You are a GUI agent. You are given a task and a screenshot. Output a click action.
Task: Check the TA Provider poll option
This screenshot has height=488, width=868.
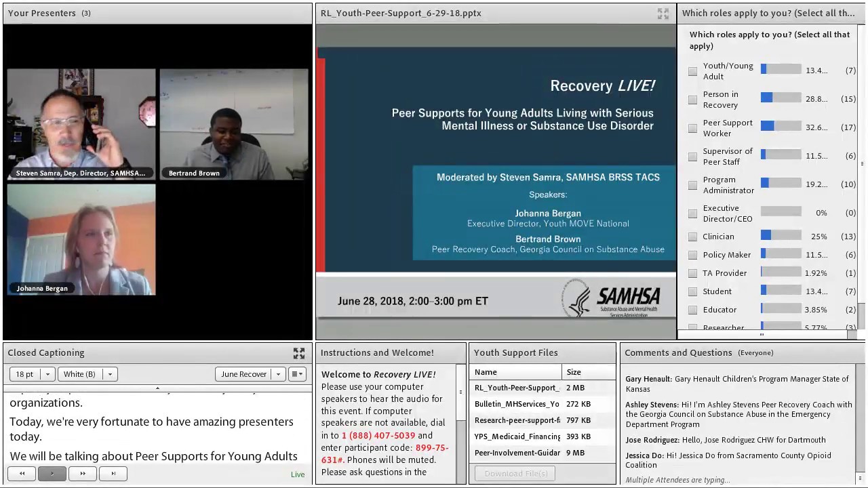tap(692, 273)
